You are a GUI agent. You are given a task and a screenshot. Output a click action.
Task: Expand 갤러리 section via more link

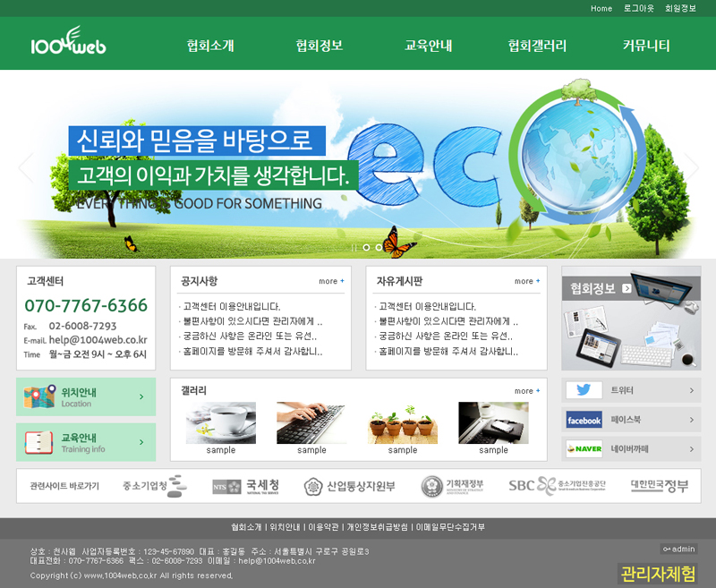(x=527, y=391)
